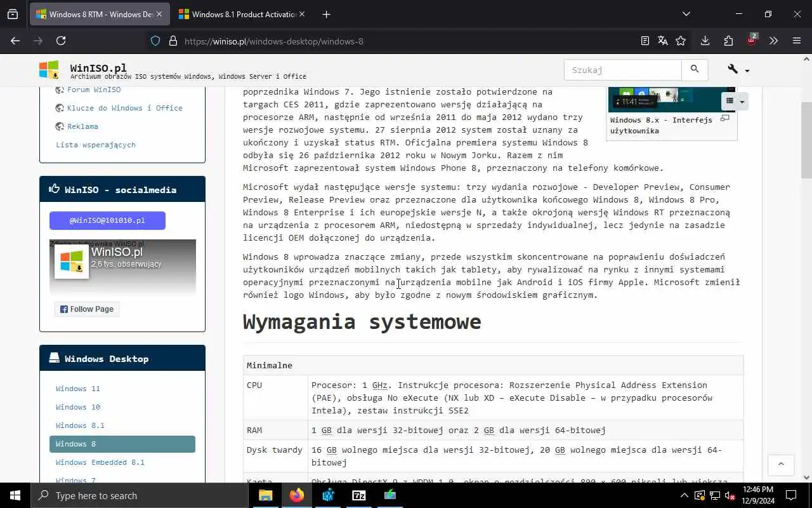Show site security padlock information
The height and width of the screenshot is (508, 812).
(x=173, y=41)
